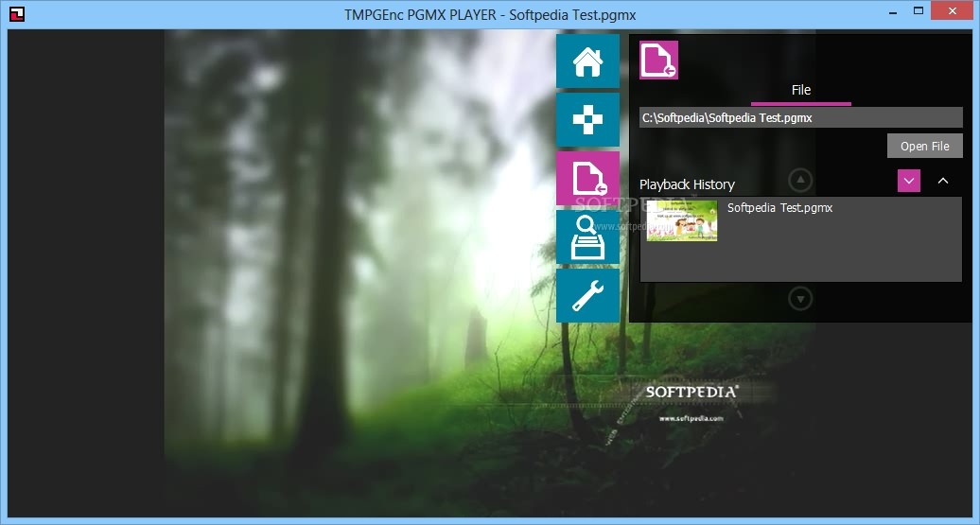Click the round up arrow above history list
Viewport: 980px width, 525px height.
pyautogui.click(x=800, y=181)
